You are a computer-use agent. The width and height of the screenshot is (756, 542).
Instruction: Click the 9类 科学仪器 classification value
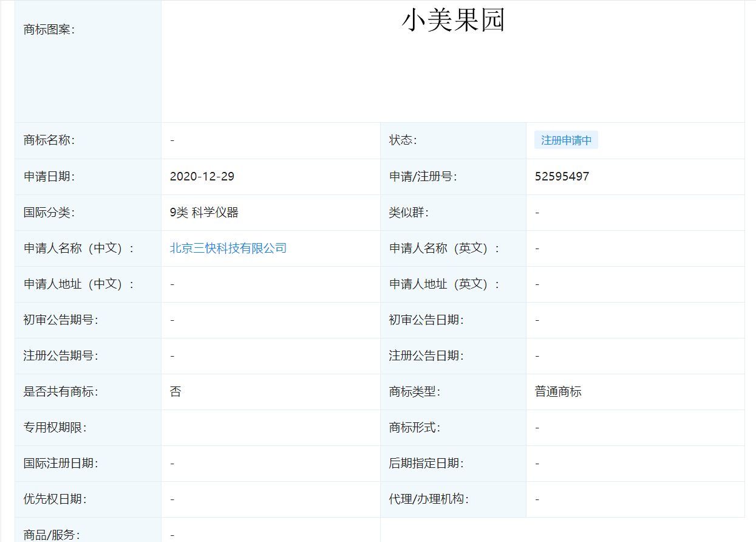204,213
